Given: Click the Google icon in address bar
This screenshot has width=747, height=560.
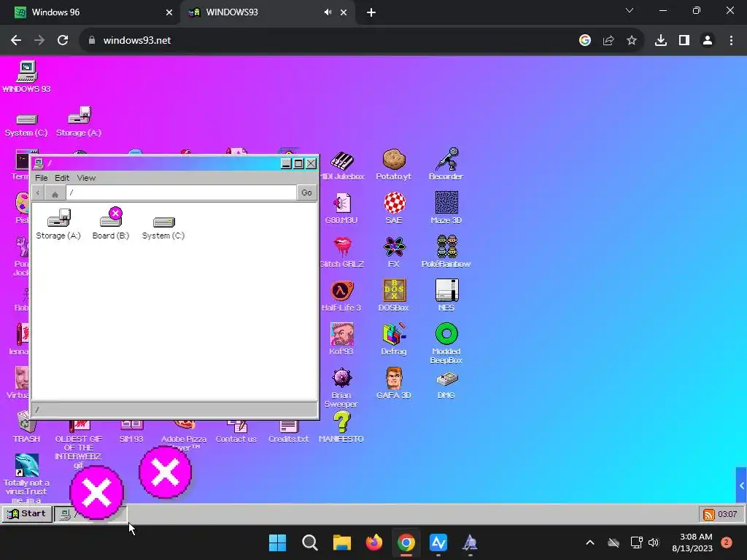Looking at the screenshot, I should click(x=585, y=41).
